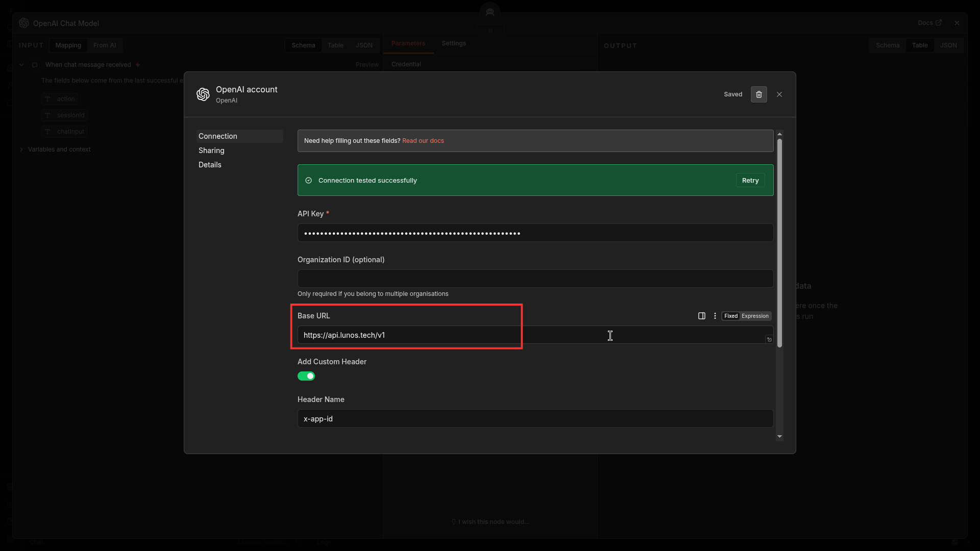
Task: Click the credential dialog's vertical scrollbar thumb
Action: [779, 243]
